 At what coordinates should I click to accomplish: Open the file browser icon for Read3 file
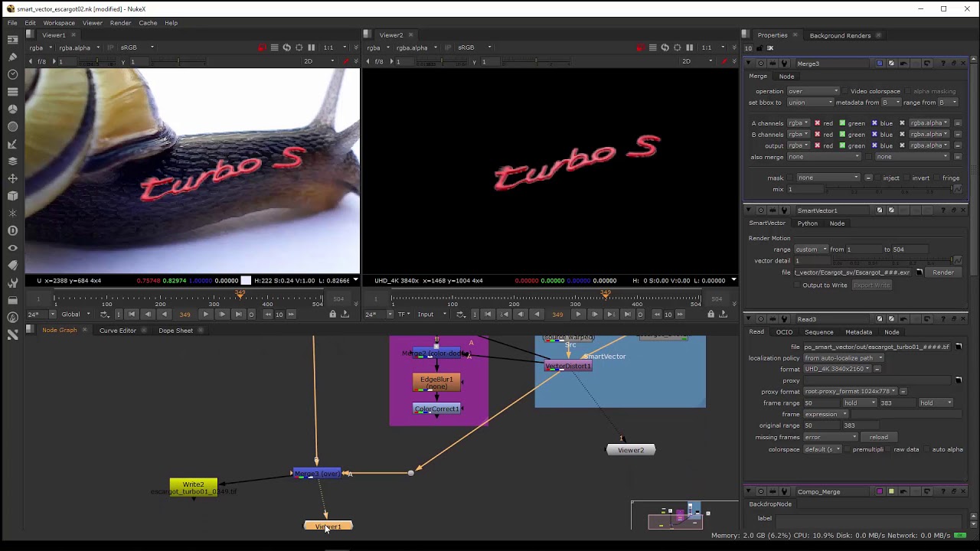pos(959,347)
